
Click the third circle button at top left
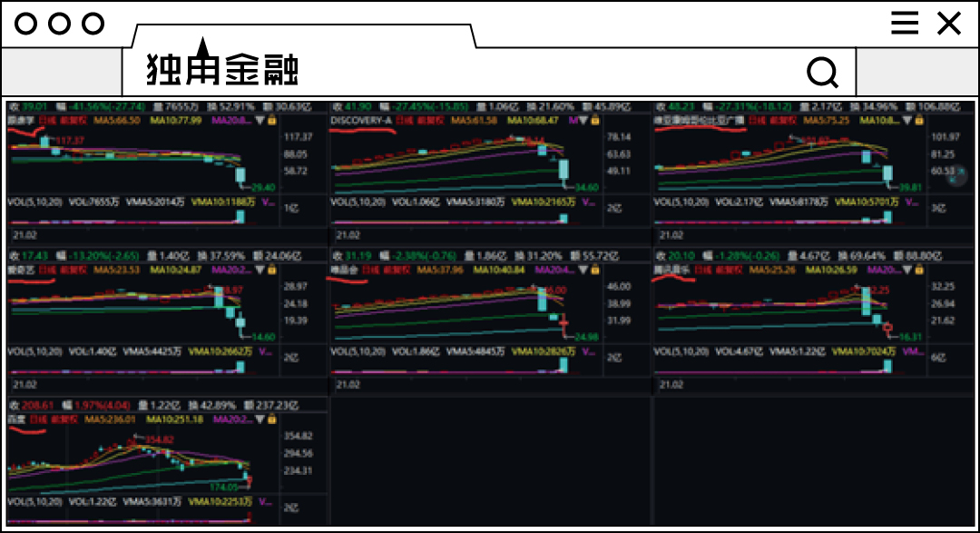pyautogui.click(x=93, y=24)
